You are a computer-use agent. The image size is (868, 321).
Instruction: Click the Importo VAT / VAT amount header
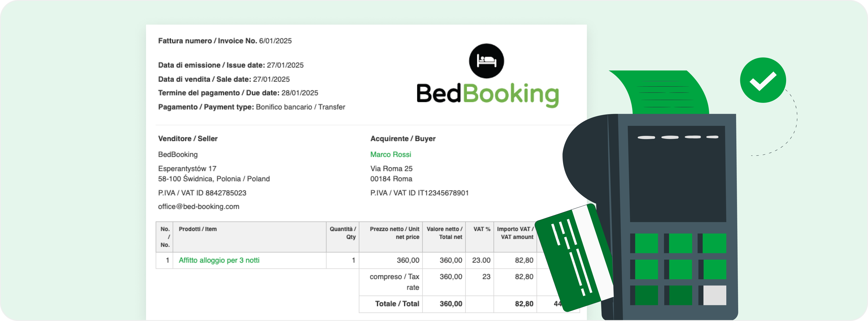point(515,233)
